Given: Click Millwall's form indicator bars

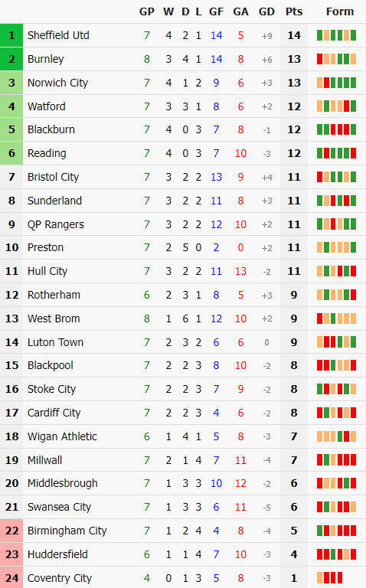Looking at the screenshot, I should [x=336, y=459].
